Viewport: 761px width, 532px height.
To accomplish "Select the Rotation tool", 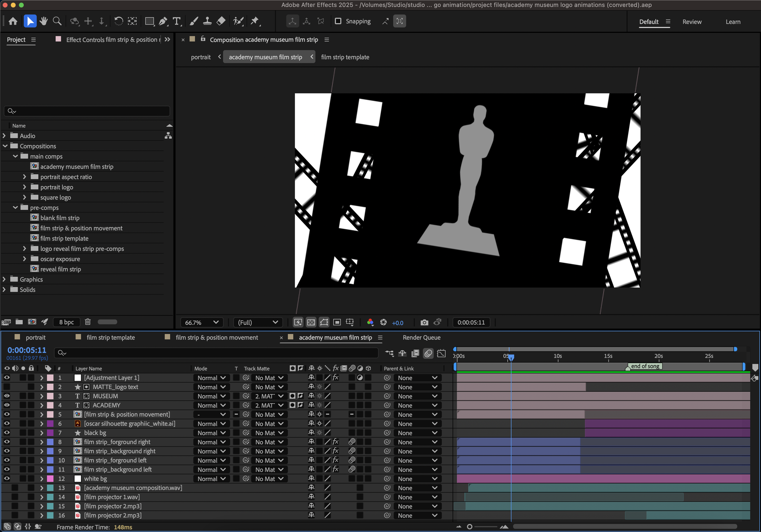I will (x=118, y=21).
